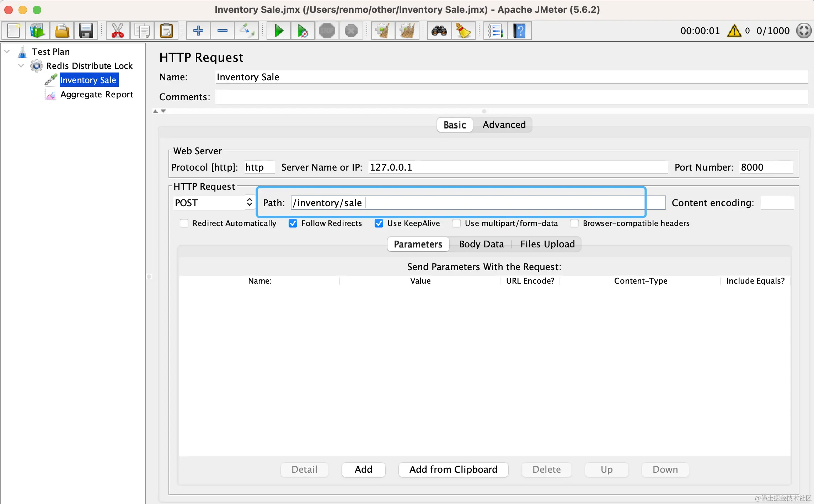Enable Use multipart/form-data checkbox

click(x=456, y=224)
